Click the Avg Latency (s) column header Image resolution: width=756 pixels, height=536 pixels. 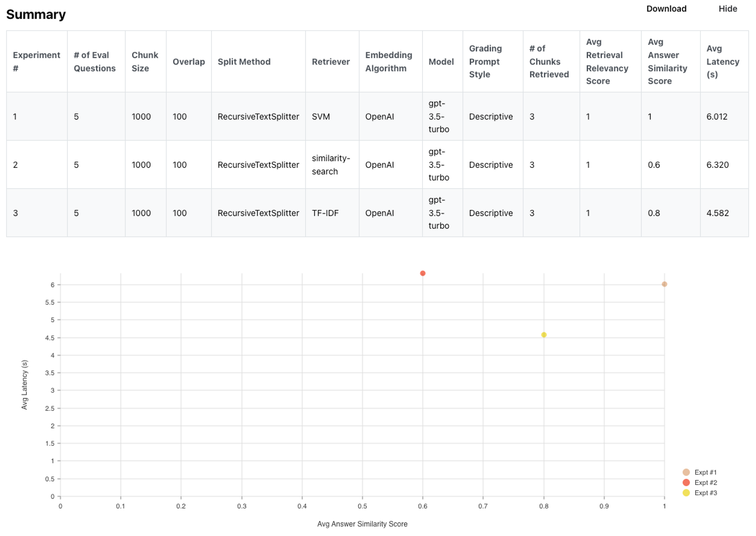[722, 62]
